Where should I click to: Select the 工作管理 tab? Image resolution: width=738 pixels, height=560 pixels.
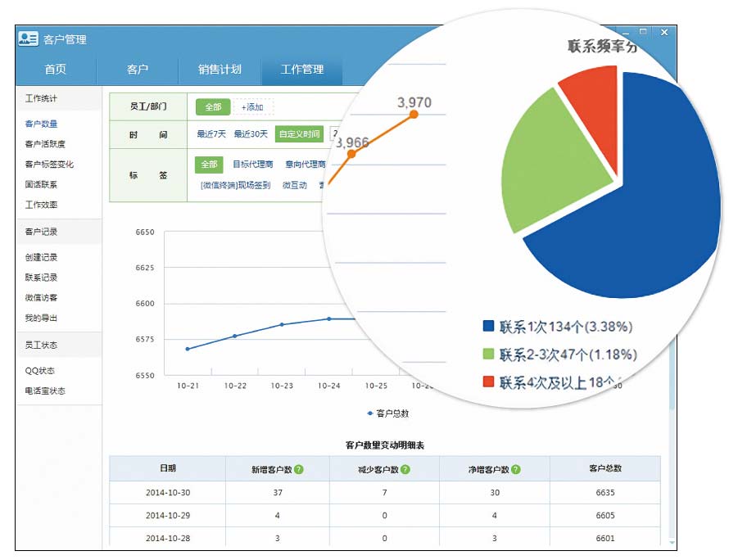point(301,70)
